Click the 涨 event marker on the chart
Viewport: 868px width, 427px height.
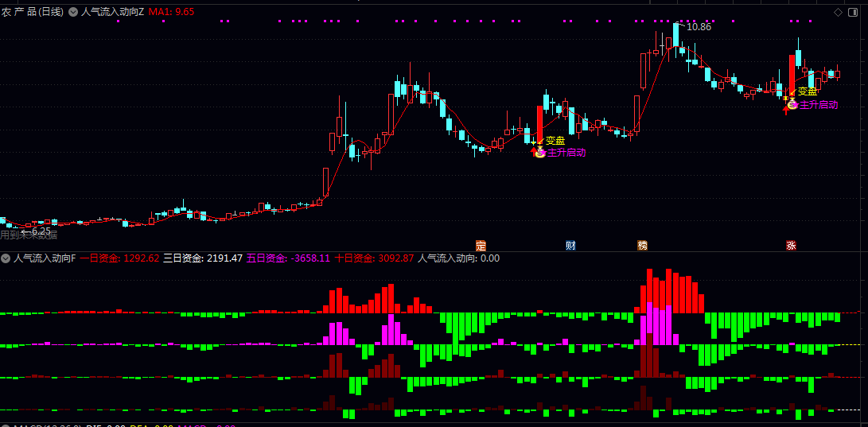pos(791,246)
